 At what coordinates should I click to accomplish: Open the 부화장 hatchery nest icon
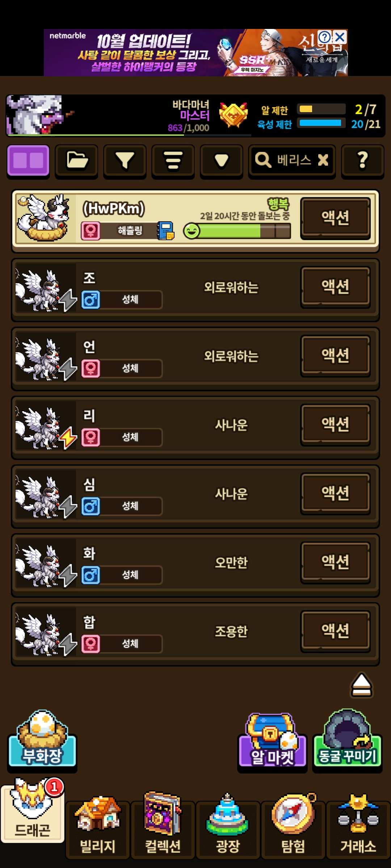pos(42,739)
